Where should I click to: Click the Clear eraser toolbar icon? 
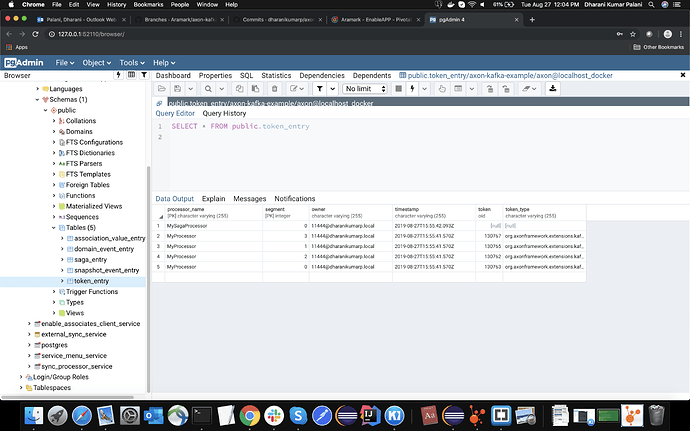tap(529, 89)
